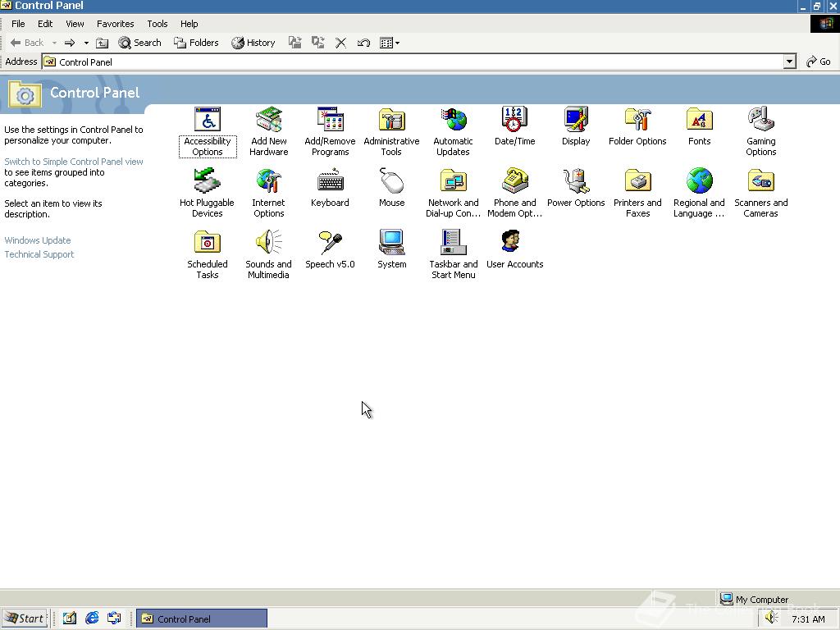Open Mouse settings

(x=391, y=188)
